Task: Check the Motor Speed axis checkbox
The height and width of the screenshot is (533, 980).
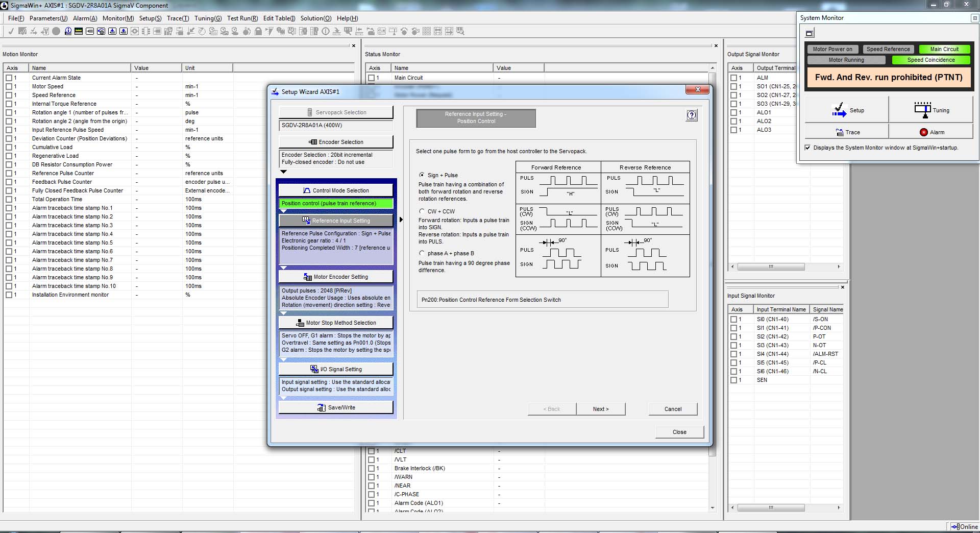Action: click(x=9, y=87)
